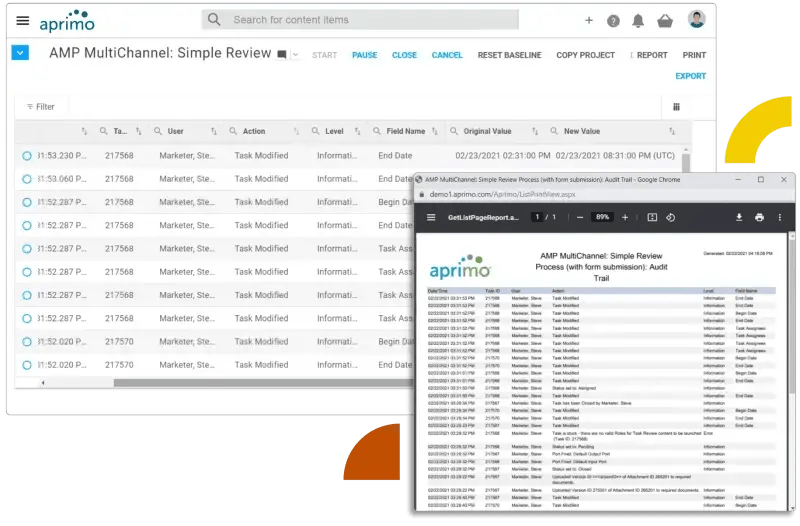Open the Aprimo hamburger menu
Screen dimensions: 800x526
coord(22,20)
